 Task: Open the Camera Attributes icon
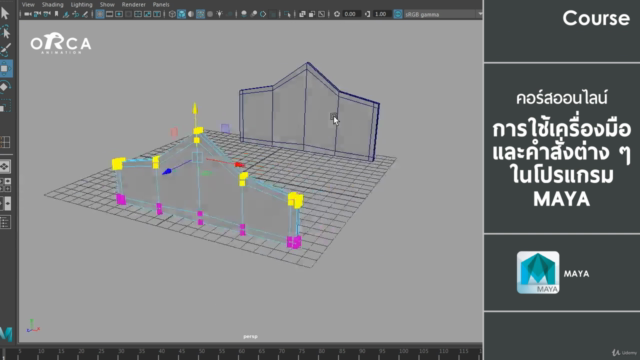tap(47, 14)
